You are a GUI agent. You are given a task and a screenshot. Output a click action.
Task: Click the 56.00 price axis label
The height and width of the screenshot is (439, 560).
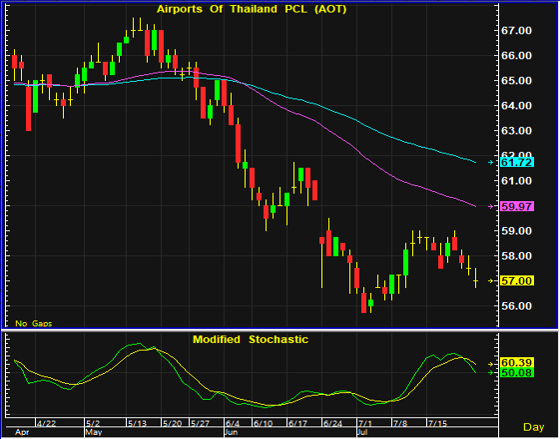[x=516, y=306]
